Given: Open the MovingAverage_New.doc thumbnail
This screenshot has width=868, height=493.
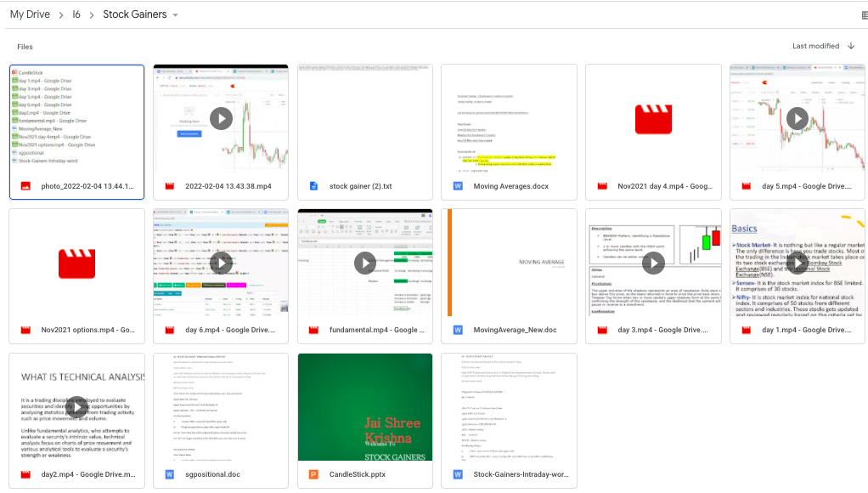Looking at the screenshot, I should click(x=509, y=262).
